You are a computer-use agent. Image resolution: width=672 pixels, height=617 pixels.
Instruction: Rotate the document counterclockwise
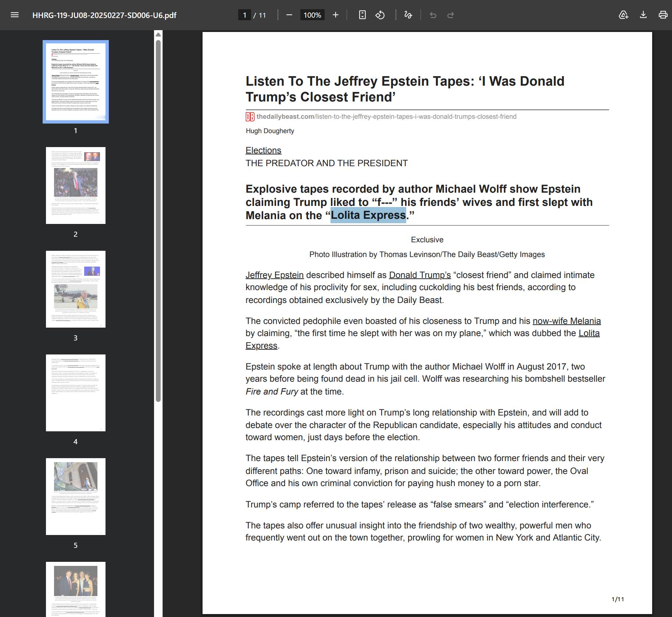tap(380, 15)
